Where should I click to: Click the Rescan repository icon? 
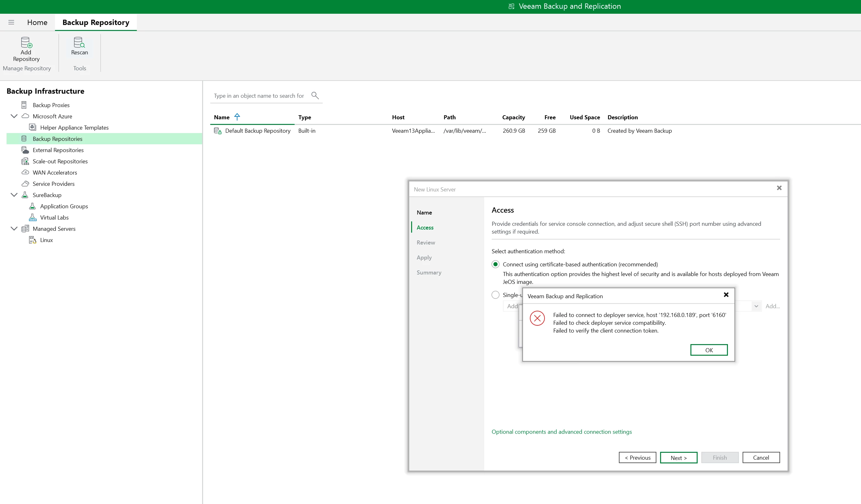pos(79,42)
